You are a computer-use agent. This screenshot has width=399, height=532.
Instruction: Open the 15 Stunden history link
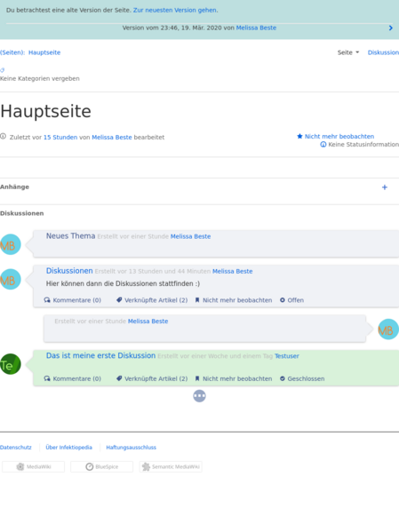coord(60,138)
